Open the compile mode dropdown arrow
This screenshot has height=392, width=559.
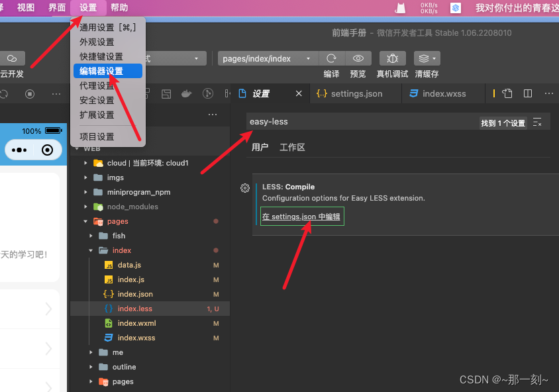196,58
